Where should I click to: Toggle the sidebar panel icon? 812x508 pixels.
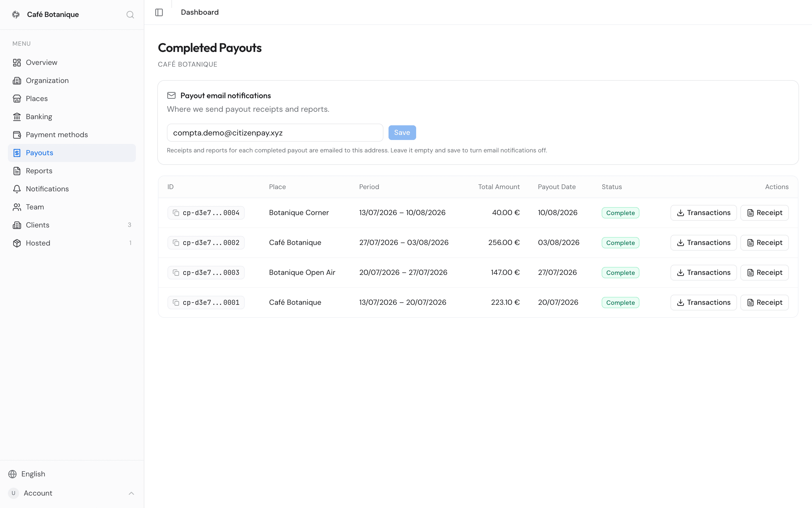point(159,12)
